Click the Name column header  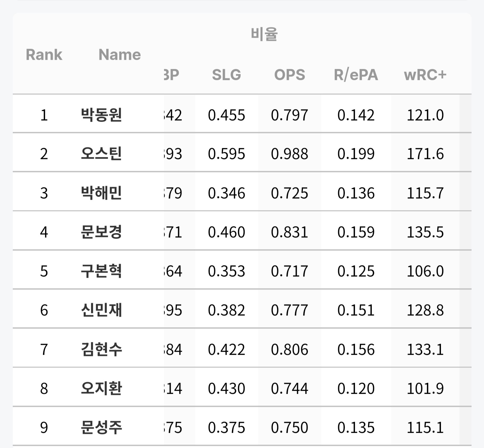(x=120, y=54)
